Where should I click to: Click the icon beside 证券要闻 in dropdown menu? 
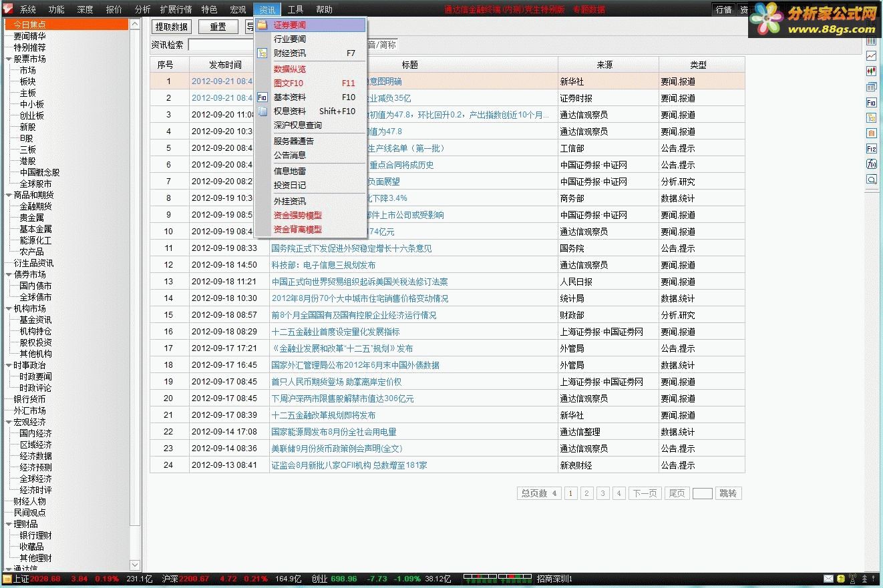coord(262,25)
